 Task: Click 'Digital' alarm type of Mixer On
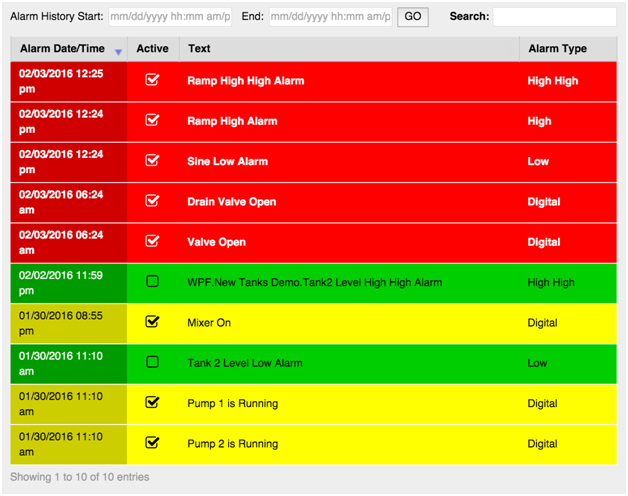tap(542, 323)
